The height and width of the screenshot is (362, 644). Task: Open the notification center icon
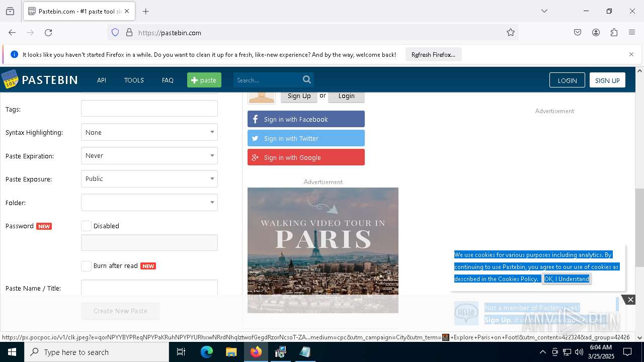(x=627, y=352)
